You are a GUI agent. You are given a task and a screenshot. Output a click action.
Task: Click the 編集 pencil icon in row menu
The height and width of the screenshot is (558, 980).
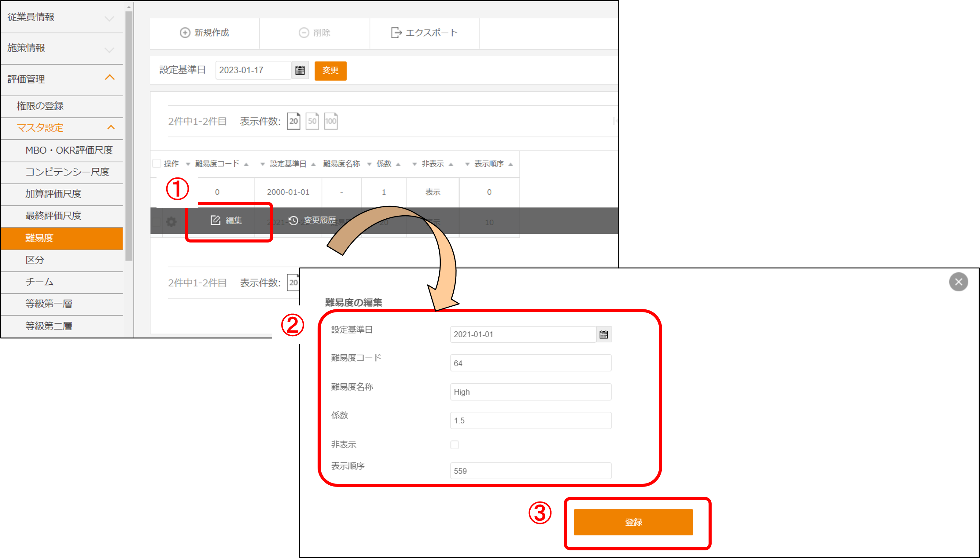click(x=215, y=220)
